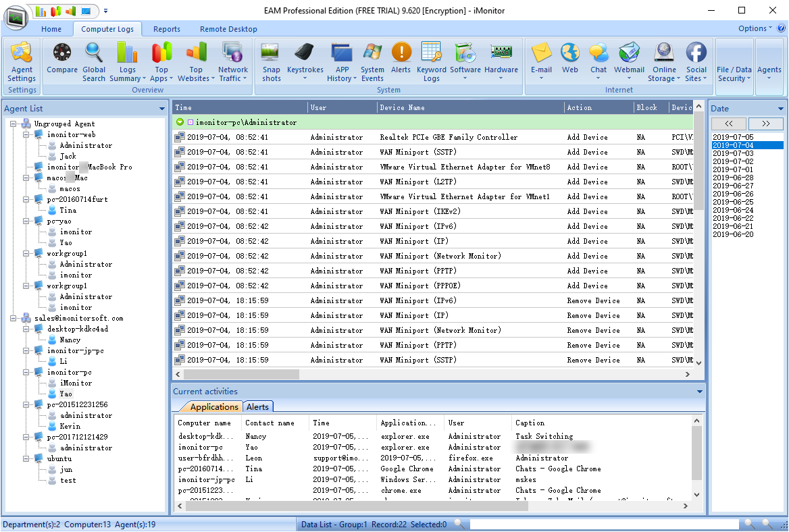This screenshot has height=532, width=789.
Task: Open the Date panel dropdown arrow
Action: pyautogui.click(x=780, y=109)
